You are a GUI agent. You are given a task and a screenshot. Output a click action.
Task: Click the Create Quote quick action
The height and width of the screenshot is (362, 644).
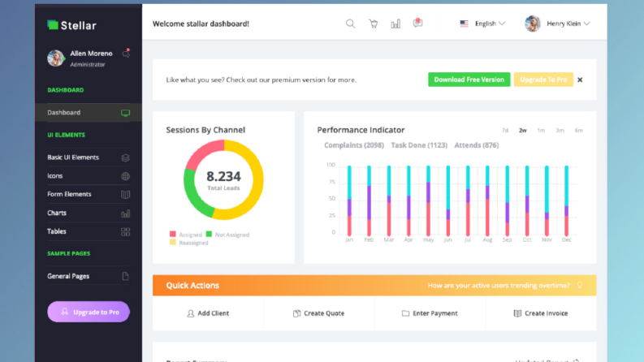pyautogui.click(x=318, y=313)
